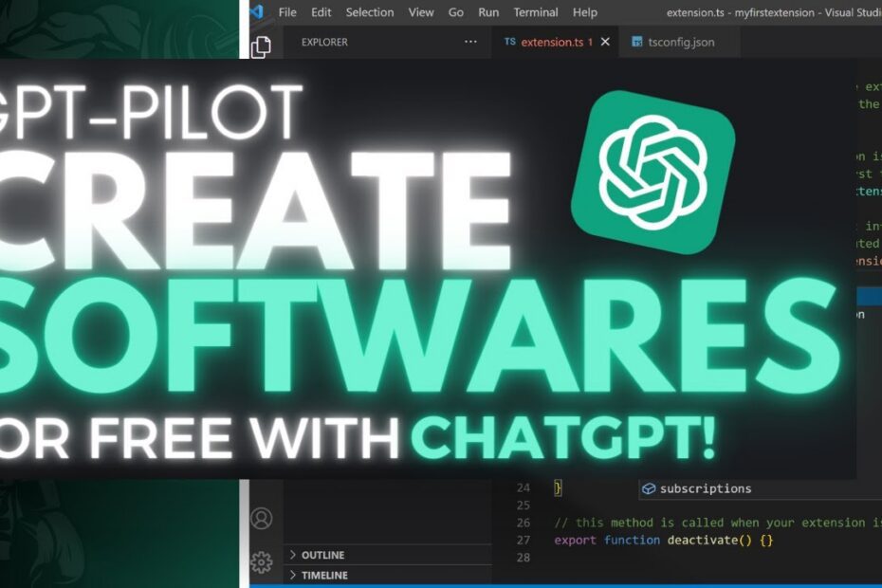882x588 pixels.
Task: Open the Help menu
Action: coord(584,12)
